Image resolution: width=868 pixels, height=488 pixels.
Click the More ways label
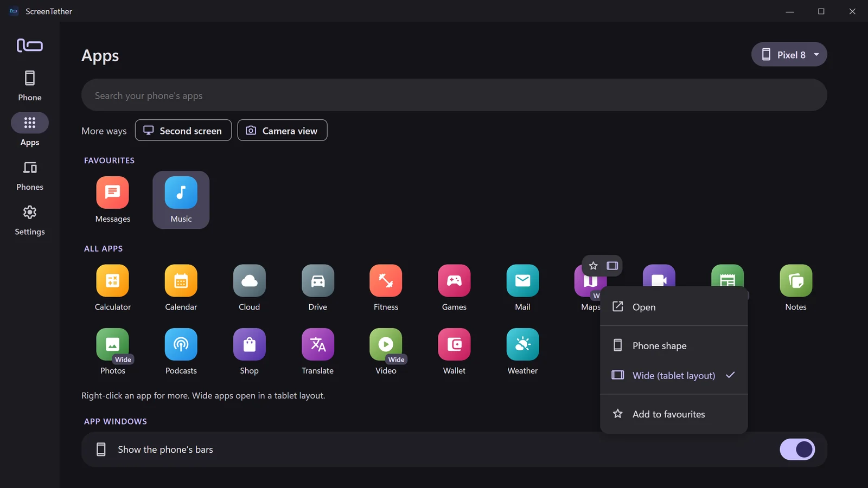[104, 131]
